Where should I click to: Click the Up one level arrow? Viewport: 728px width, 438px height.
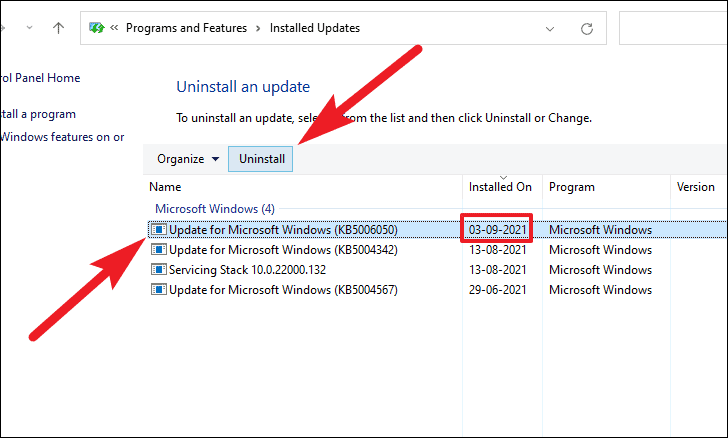(58, 28)
